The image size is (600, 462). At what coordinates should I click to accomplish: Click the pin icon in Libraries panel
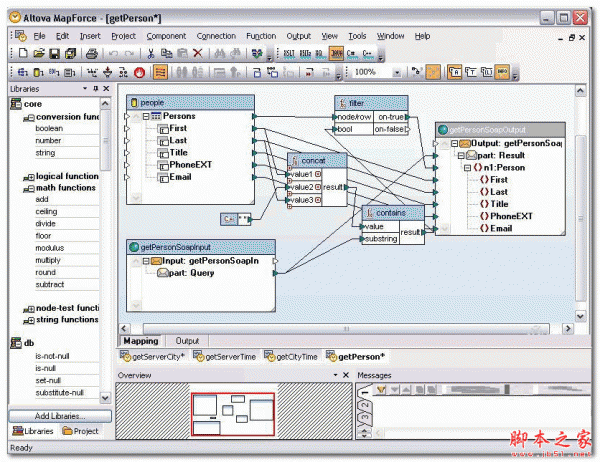point(96,89)
